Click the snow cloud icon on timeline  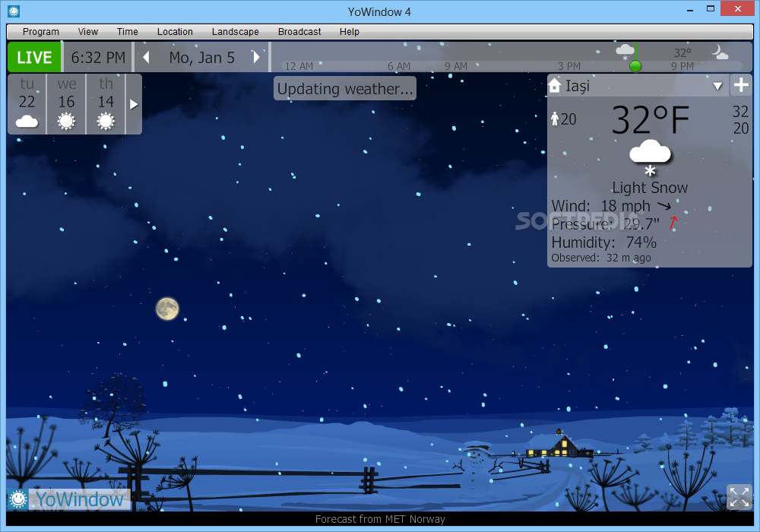point(625,52)
